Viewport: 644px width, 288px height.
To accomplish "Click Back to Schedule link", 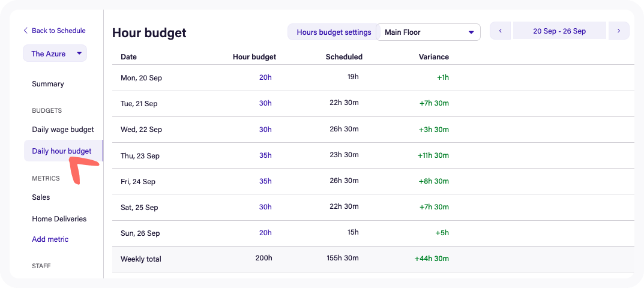I will [x=54, y=31].
